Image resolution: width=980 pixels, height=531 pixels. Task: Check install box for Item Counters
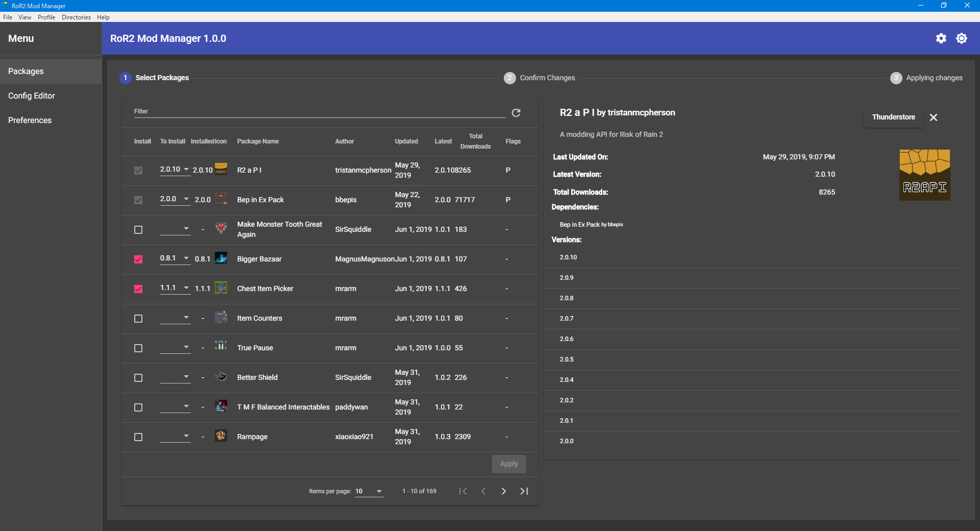(x=138, y=319)
